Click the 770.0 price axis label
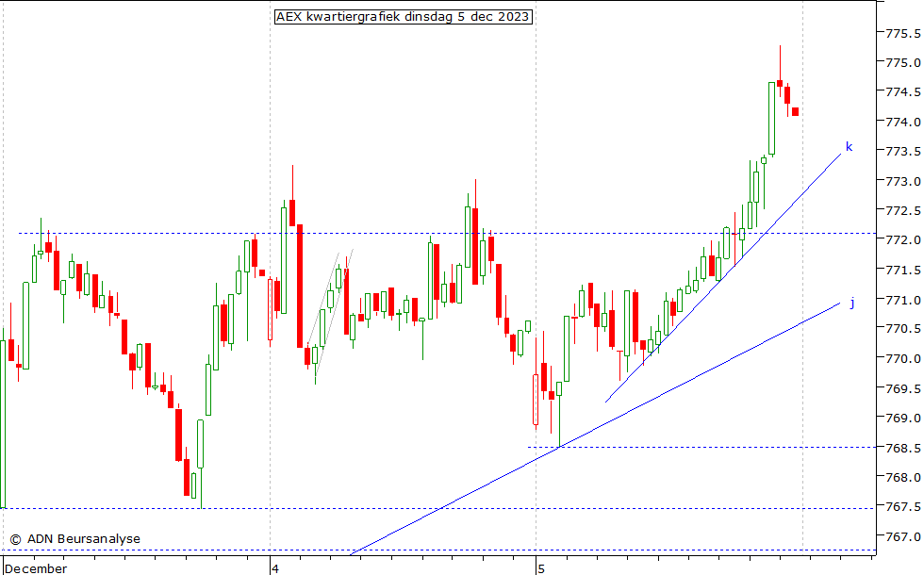 (x=903, y=358)
